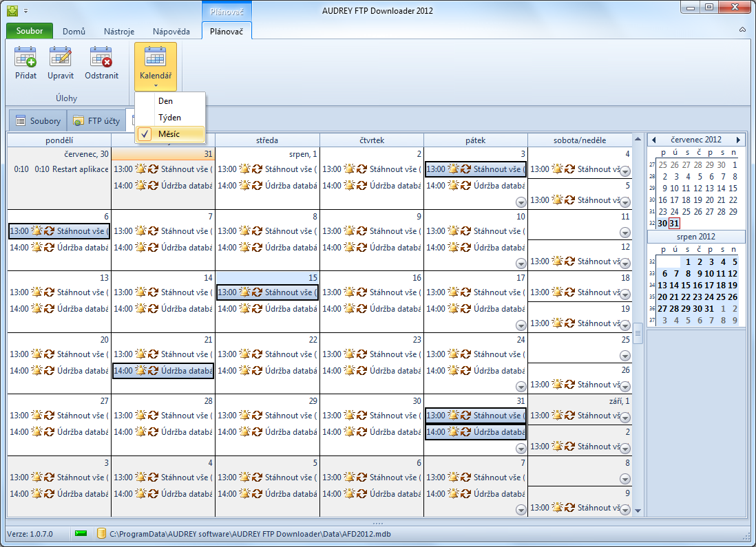The height and width of the screenshot is (547, 756).
Task: Select the checked Měsíc view option
Action: click(169, 134)
